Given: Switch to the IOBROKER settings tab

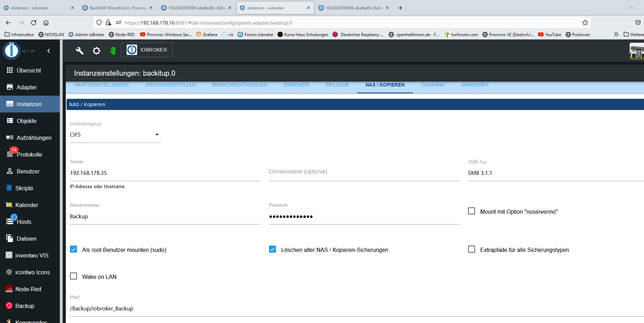Looking at the screenshot, I should coord(296,85).
